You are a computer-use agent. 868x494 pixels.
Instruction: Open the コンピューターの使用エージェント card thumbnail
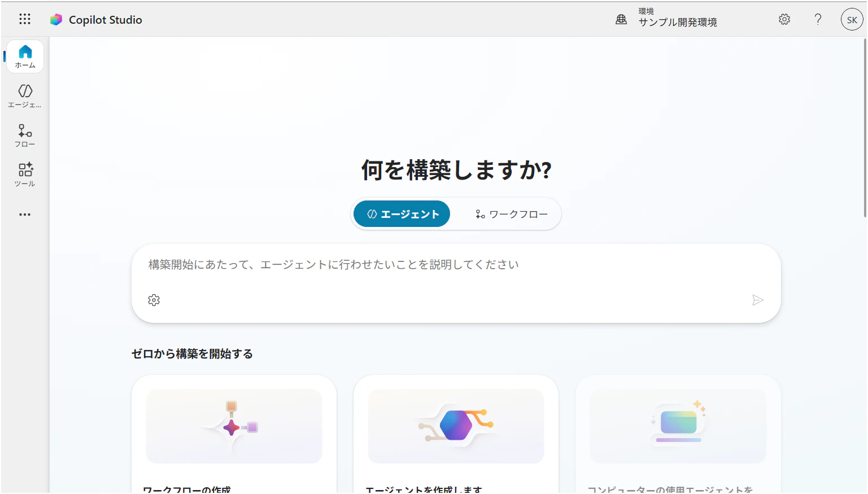coord(678,426)
